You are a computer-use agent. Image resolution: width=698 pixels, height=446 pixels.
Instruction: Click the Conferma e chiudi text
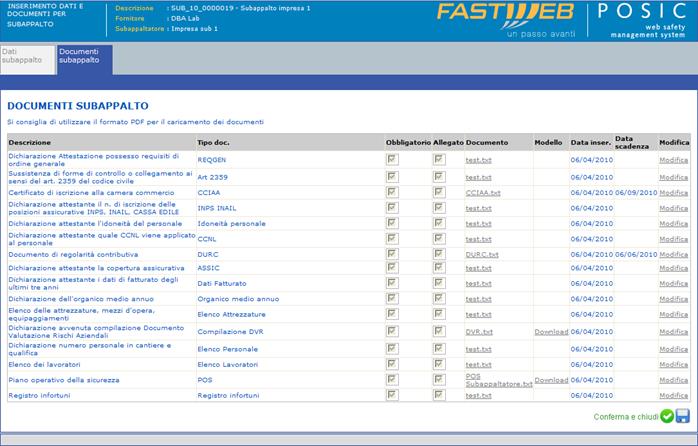click(x=626, y=417)
